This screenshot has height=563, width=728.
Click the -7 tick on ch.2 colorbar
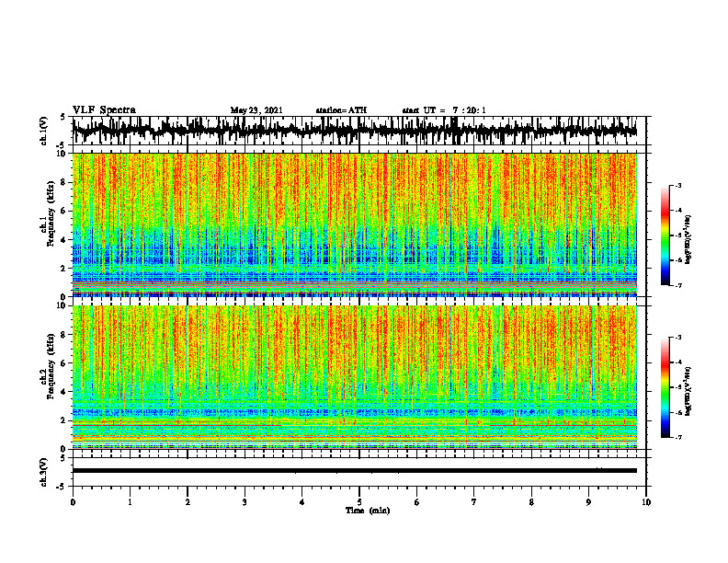pyautogui.click(x=678, y=437)
